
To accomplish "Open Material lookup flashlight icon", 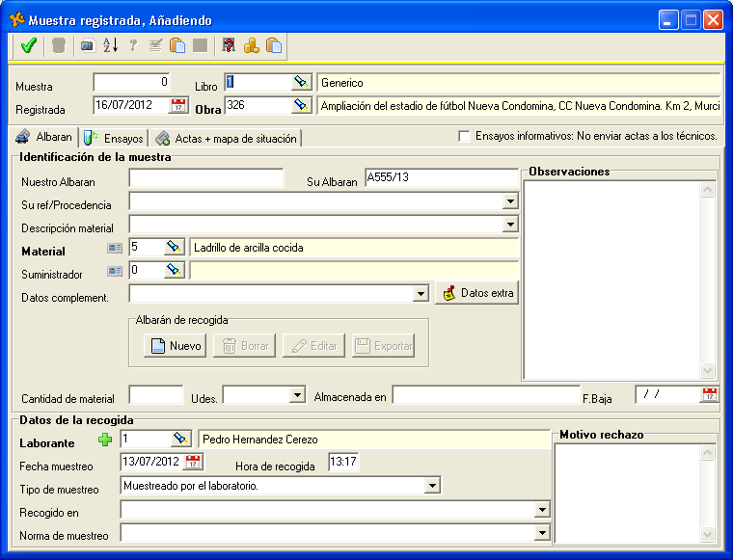I will click(174, 248).
